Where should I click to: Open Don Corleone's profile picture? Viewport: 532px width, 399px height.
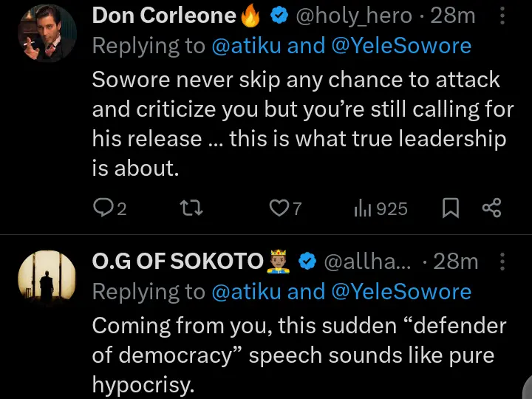point(46,33)
